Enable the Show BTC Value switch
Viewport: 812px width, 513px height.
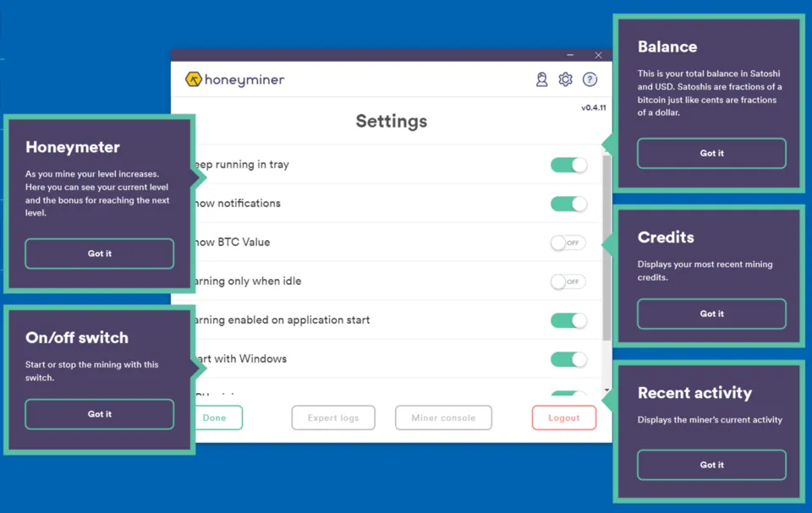pyautogui.click(x=568, y=243)
